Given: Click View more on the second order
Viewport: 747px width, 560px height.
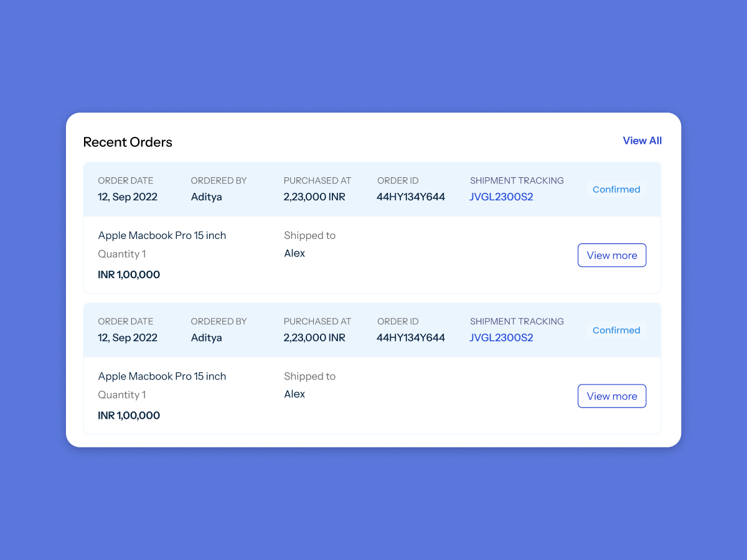Looking at the screenshot, I should pos(612,396).
